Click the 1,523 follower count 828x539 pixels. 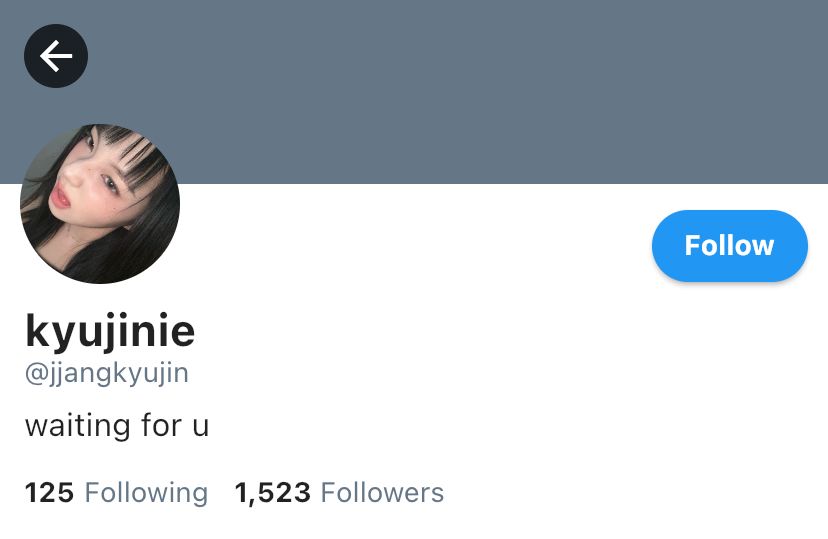[272, 493]
